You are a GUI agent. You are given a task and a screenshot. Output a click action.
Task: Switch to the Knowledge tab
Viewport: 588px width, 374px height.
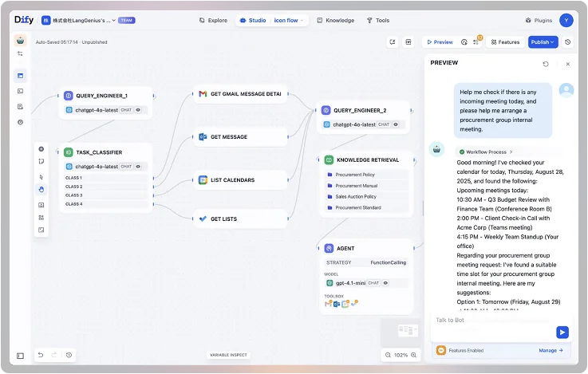pos(336,20)
